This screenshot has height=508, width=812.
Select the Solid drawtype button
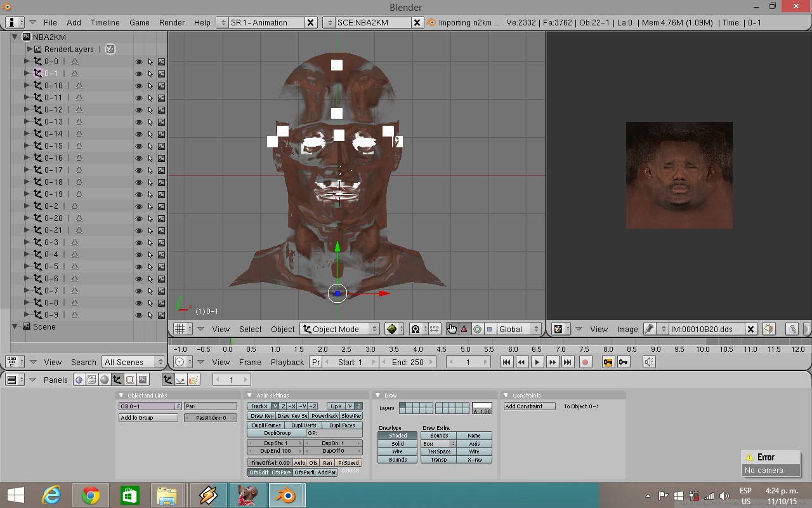(398, 444)
